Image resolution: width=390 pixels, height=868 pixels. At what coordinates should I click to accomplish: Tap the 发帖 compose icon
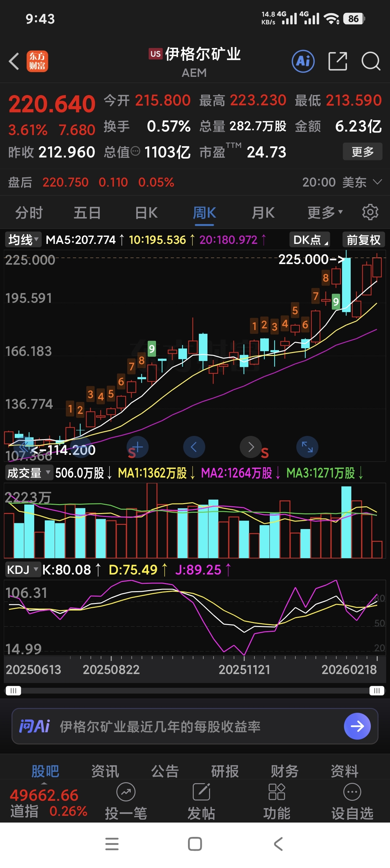tap(201, 792)
